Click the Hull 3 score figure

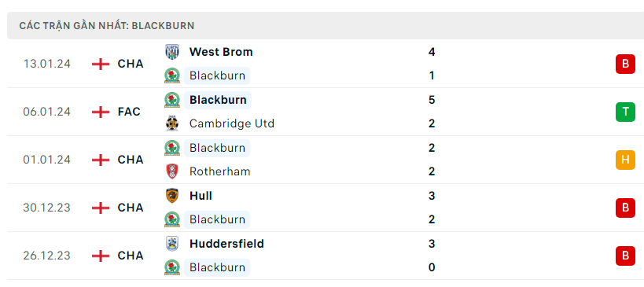click(x=432, y=196)
